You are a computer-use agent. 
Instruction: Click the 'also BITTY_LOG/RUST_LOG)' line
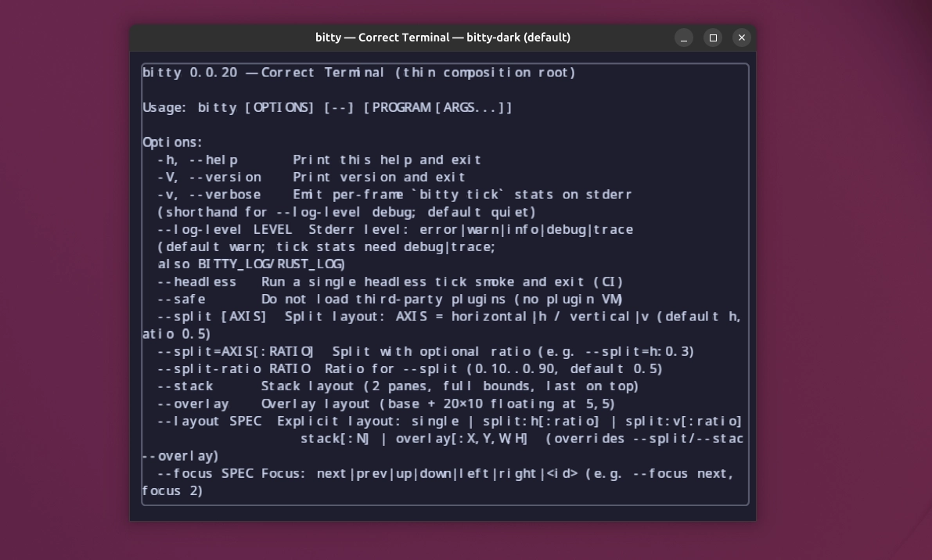coord(251,264)
